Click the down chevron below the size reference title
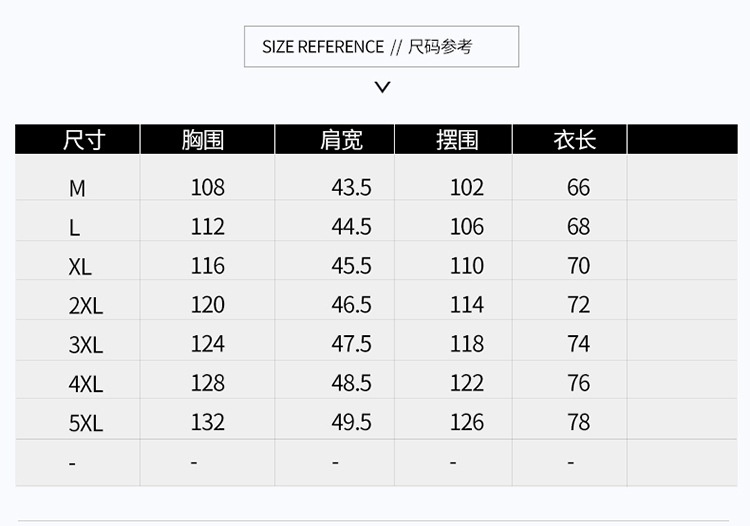750x526 pixels. coord(381,87)
